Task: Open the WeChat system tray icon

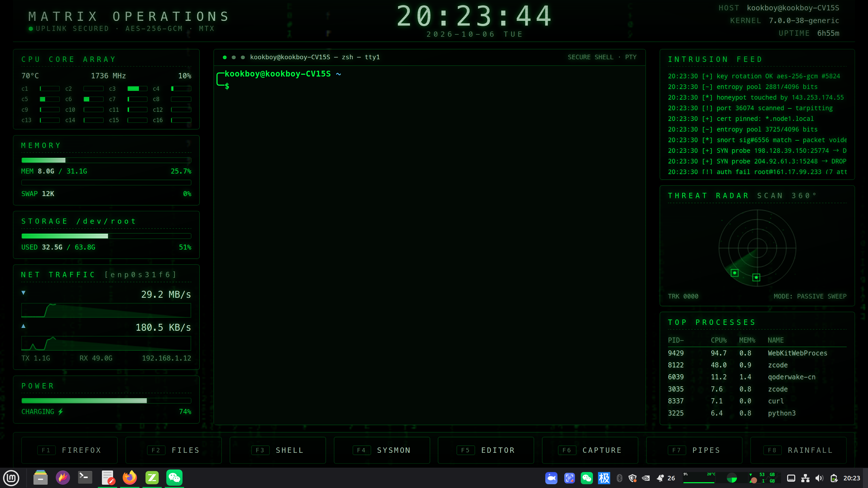Action: click(587, 478)
